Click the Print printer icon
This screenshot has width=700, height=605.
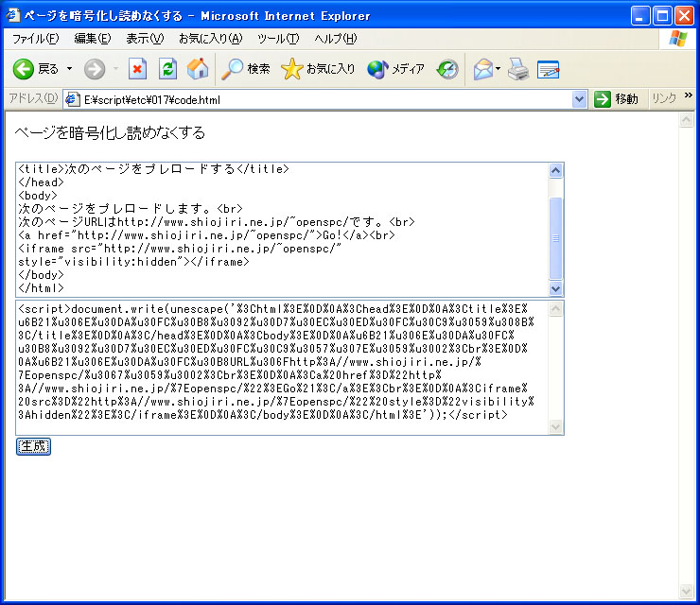point(518,69)
